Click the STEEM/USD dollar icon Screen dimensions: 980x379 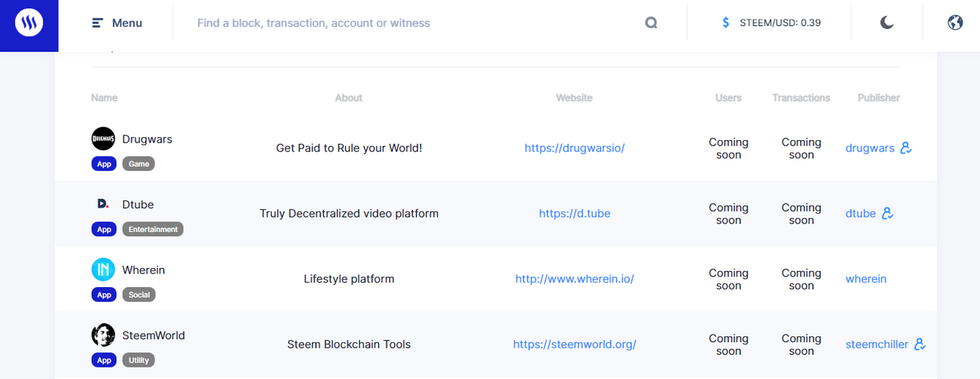coord(726,23)
